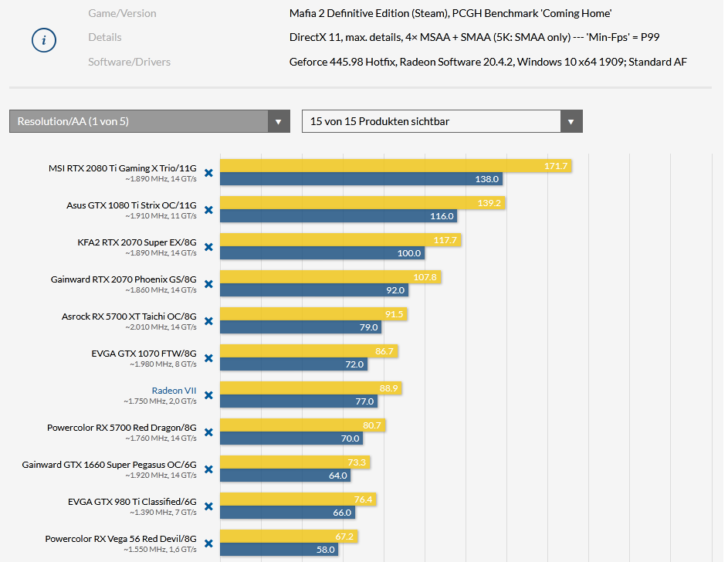Click the 'Details' row label
Image resolution: width=728 pixels, height=562 pixels.
coord(105,38)
